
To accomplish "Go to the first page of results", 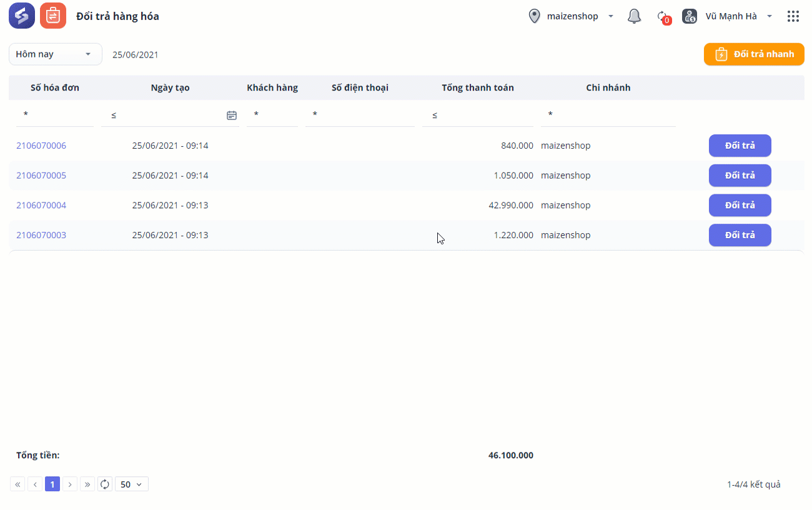I will [17, 484].
